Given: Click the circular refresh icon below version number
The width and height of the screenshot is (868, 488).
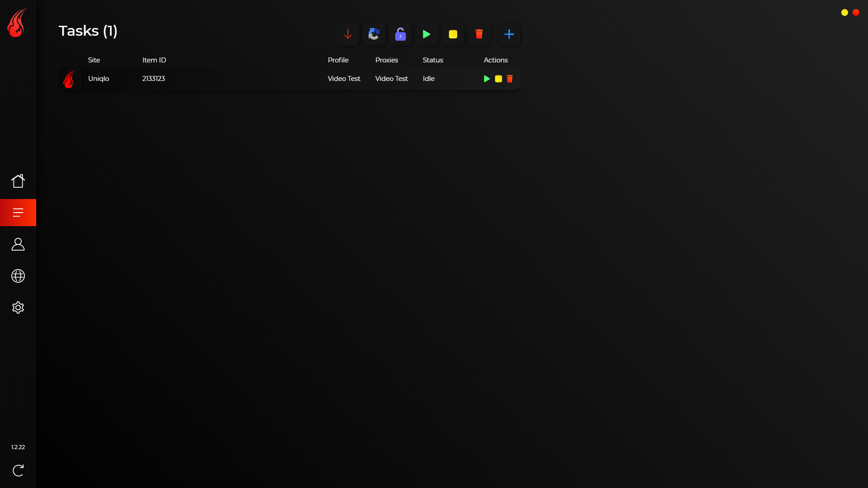Looking at the screenshot, I should 18,470.
